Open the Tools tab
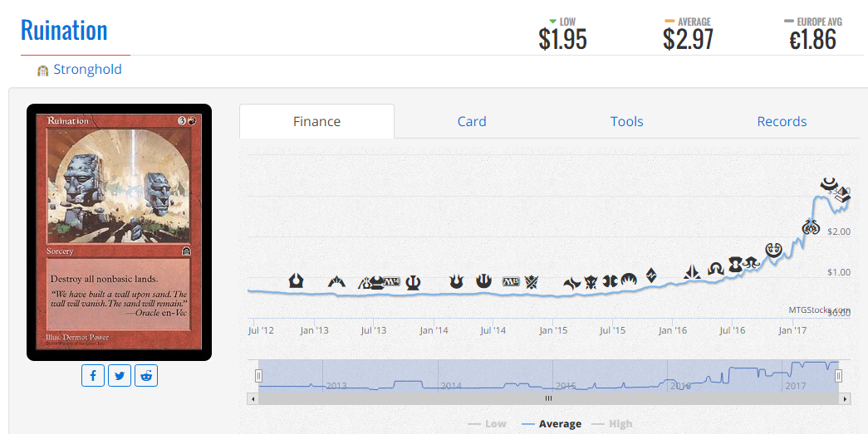Screen dimensions: 868x434 626,122
